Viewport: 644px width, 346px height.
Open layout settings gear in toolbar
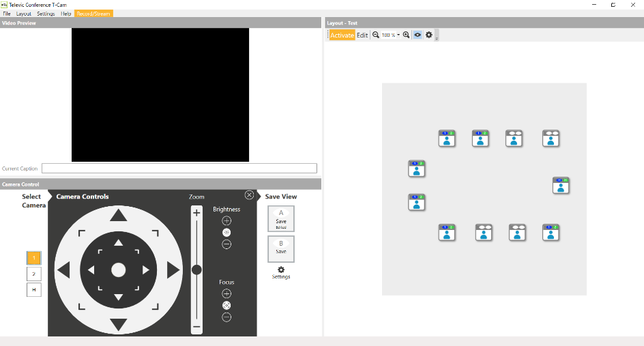[x=429, y=35]
